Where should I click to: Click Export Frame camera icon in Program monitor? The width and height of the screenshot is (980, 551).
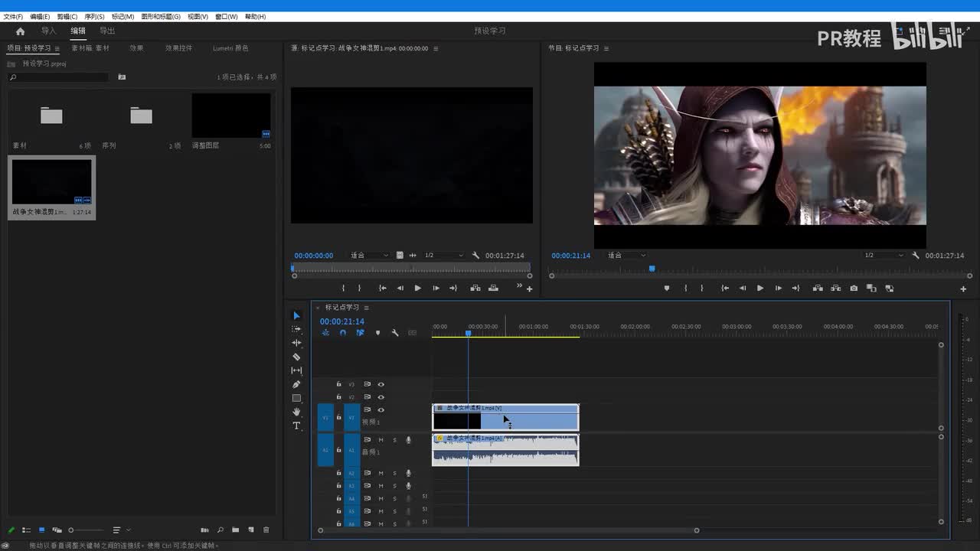[x=854, y=289]
